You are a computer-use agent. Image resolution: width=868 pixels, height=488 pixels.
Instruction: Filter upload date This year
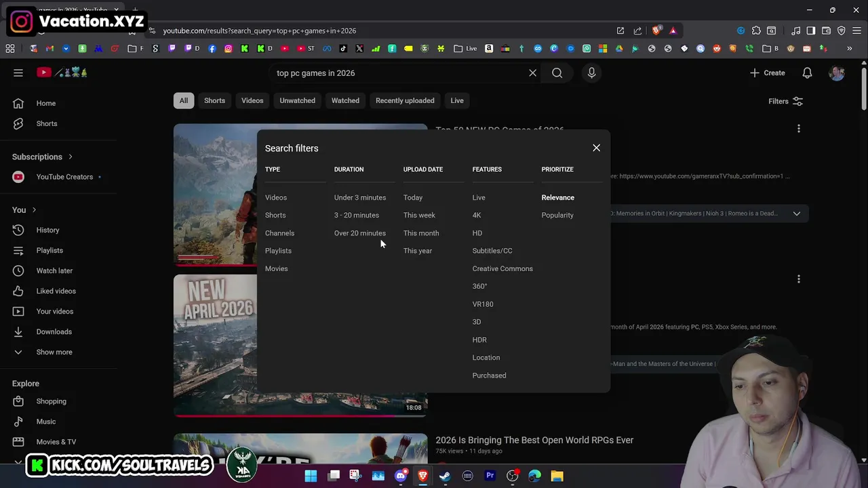[418, 251]
